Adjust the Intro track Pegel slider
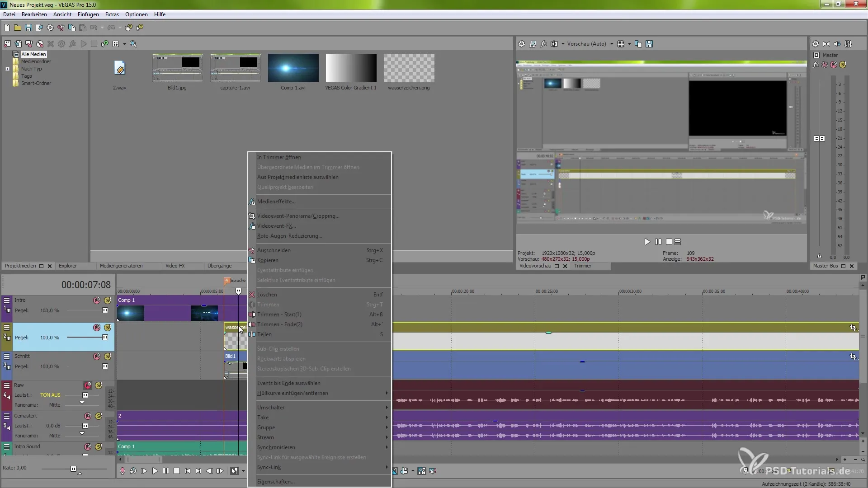 [105, 310]
